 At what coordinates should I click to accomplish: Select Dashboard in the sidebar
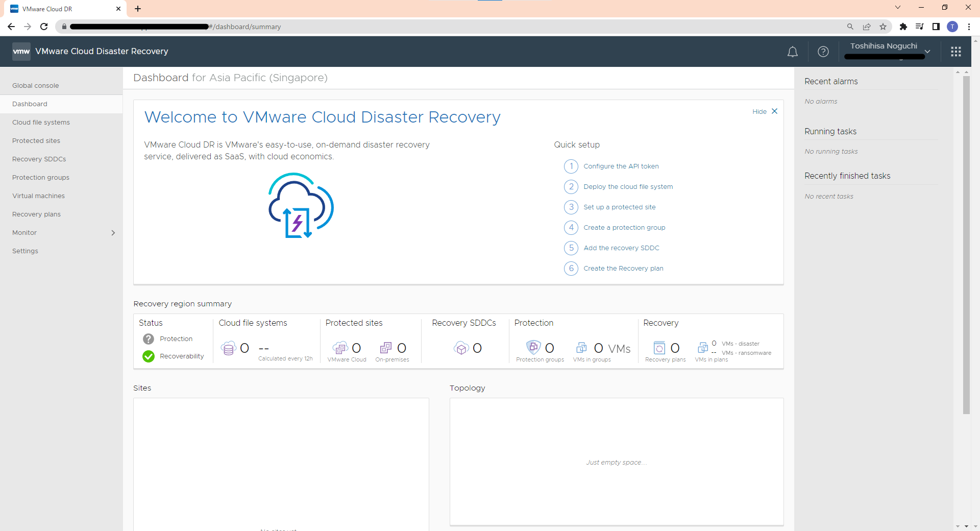(x=61, y=104)
